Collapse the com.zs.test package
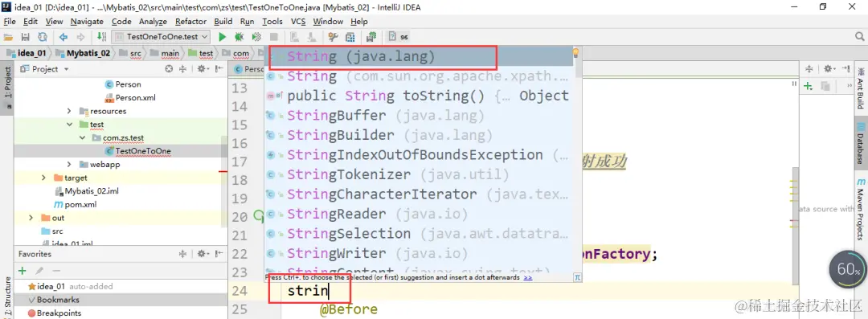Screen dimensions: 868x319 (x=83, y=137)
